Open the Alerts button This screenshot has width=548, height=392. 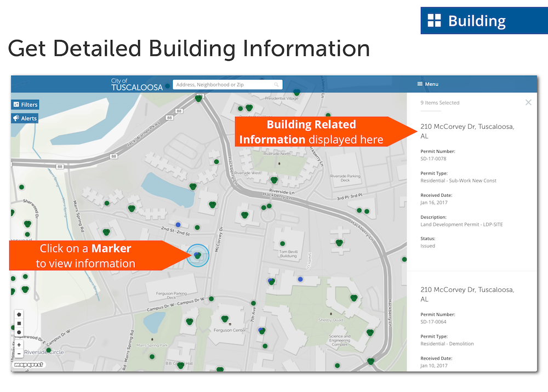pos(25,118)
